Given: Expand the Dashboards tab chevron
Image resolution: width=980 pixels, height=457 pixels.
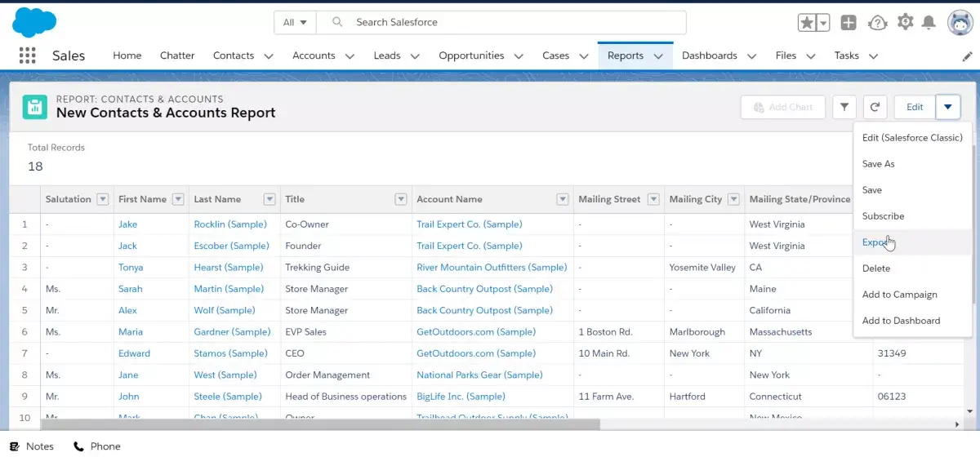Looking at the screenshot, I should [x=751, y=56].
